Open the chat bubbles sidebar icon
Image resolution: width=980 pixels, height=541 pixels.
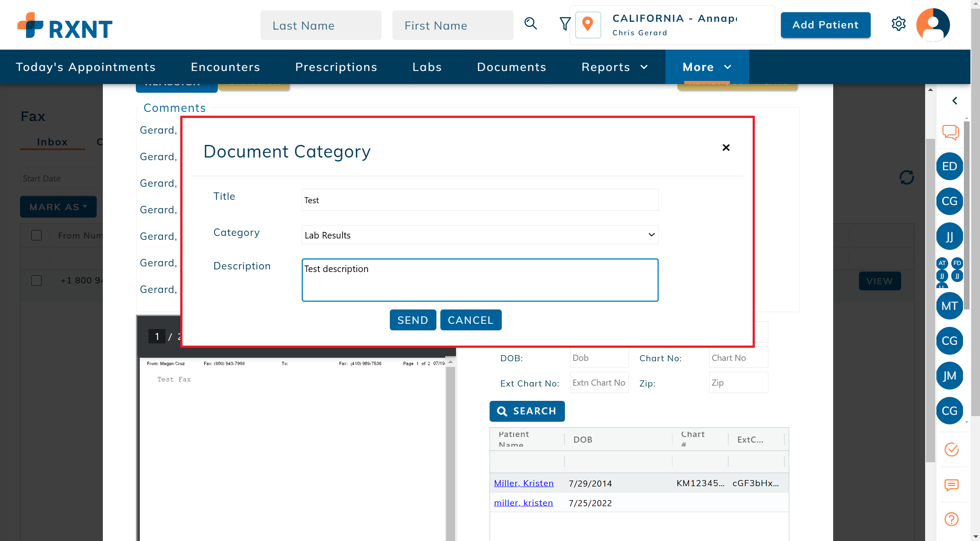coord(950,132)
